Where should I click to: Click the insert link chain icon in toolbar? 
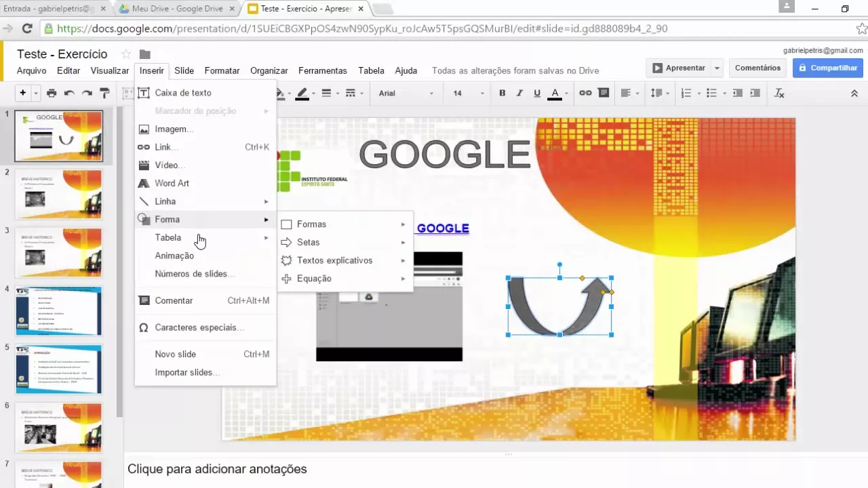coord(585,93)
